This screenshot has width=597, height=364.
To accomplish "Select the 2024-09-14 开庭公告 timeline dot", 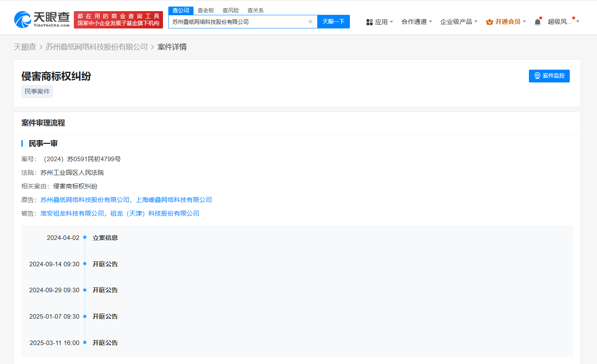I will tap(85, 264).
